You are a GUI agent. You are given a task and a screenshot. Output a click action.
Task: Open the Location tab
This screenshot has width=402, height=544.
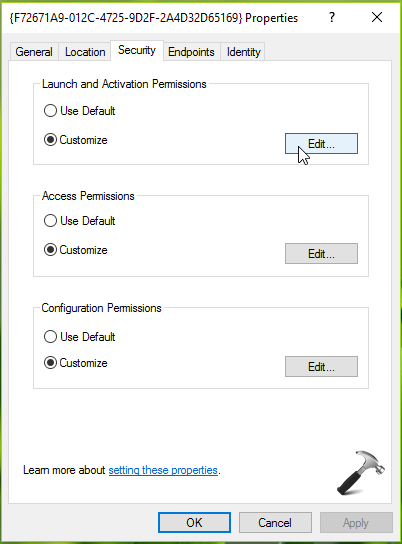click(x=85, y=52)
